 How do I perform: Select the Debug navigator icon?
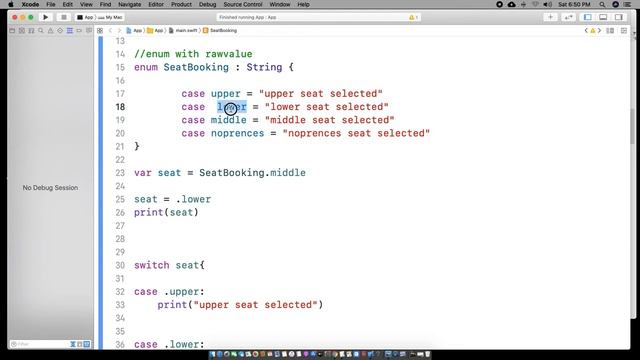[x=70, y=31]
